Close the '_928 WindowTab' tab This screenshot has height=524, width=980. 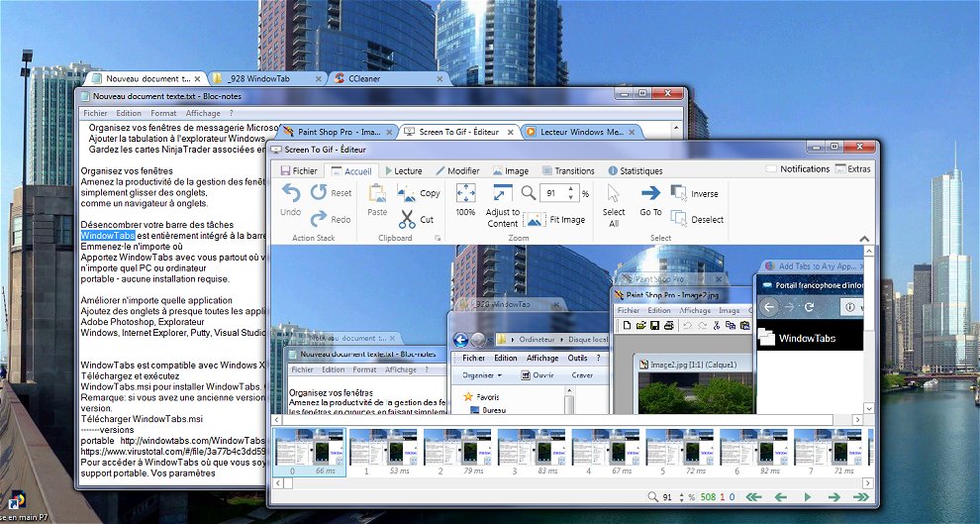coord(320,79)
